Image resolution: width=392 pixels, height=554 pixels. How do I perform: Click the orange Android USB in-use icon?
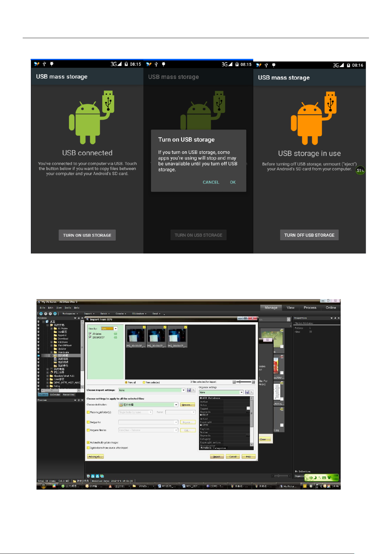click(x=314, y=118)
